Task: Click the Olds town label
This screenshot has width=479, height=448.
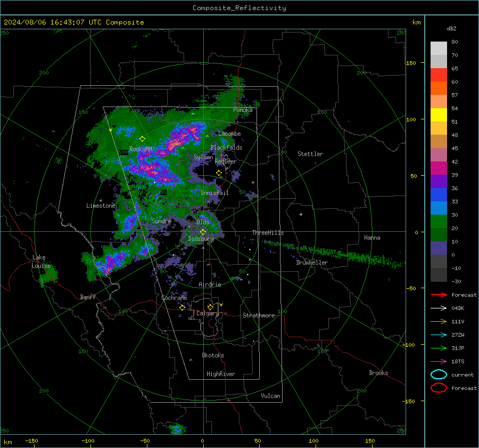Action: [x=203, y=222]
